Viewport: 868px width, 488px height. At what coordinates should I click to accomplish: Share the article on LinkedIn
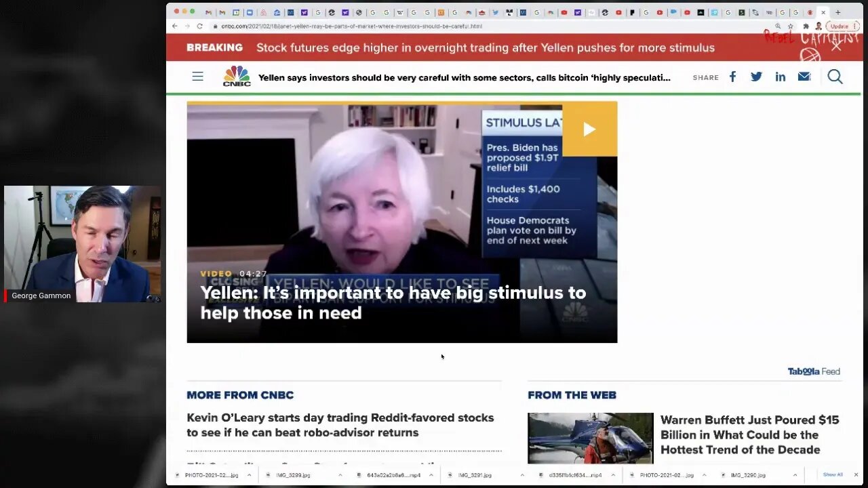coord(781,77)
